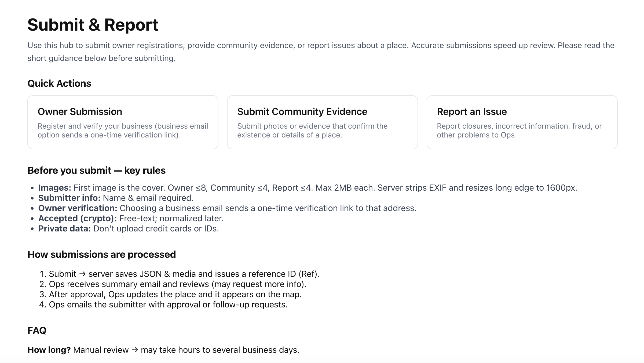
Task: Click the FAQ heading
Action: (x=37, y=331)
